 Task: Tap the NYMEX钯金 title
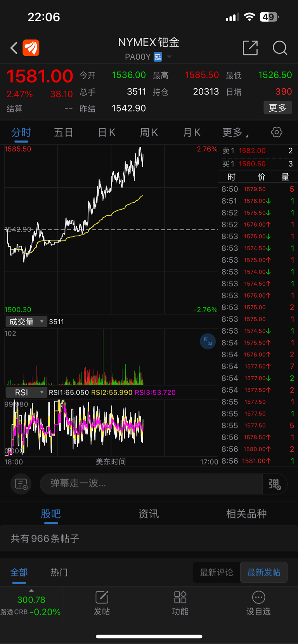[149, 42]
